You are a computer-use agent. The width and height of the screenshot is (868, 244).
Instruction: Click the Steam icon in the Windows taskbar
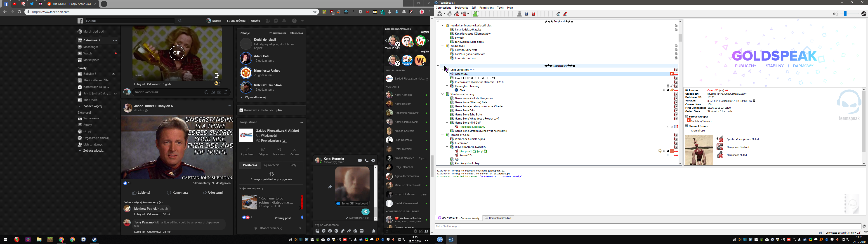[x=94, y=239]
